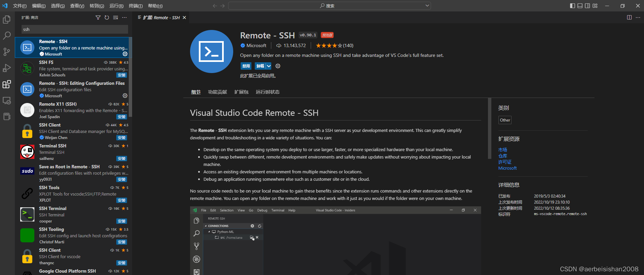Click the SSH FS extension icon
The image size is (644, 275).
27,69
